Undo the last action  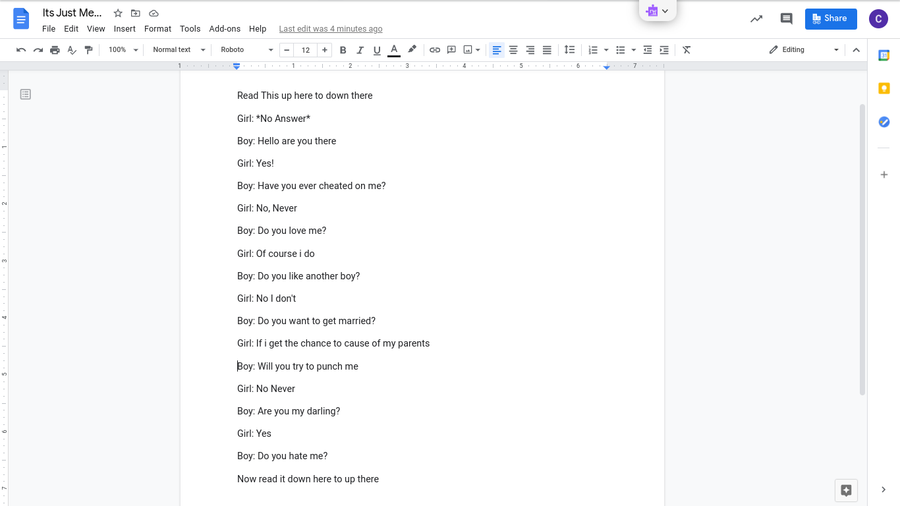21,50
